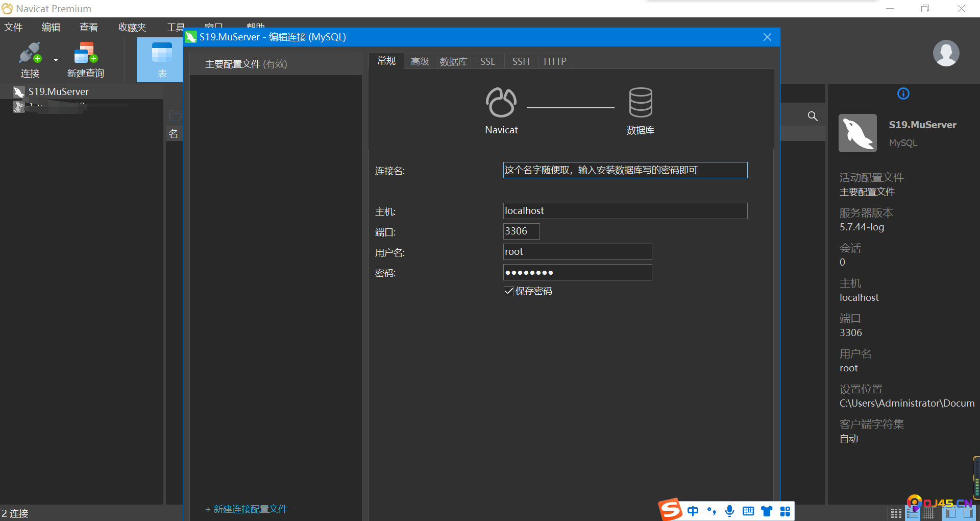Switch to the 常规 tab
The width and height of the screenshot is (980, 521).
tap(386, 61)
